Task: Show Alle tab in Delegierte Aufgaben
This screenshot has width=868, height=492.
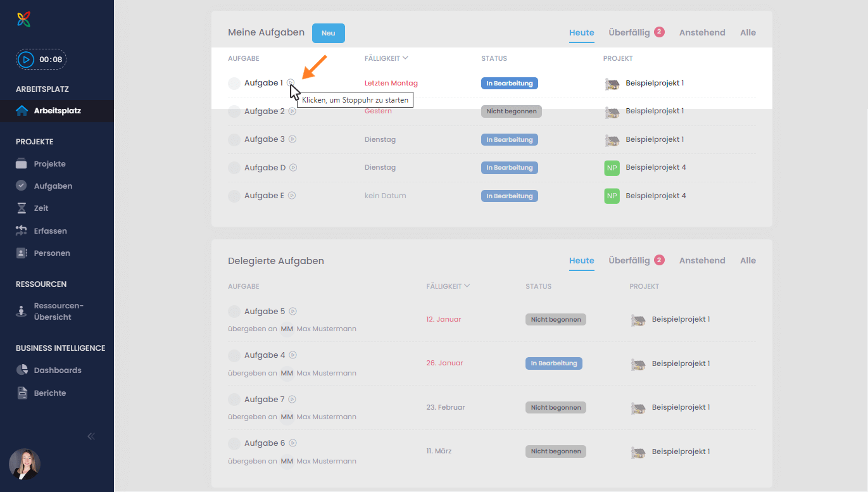Action: 748,260
